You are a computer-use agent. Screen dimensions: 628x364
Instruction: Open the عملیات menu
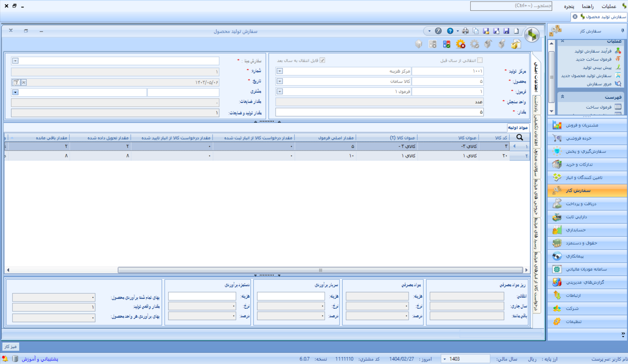(609, 6)
